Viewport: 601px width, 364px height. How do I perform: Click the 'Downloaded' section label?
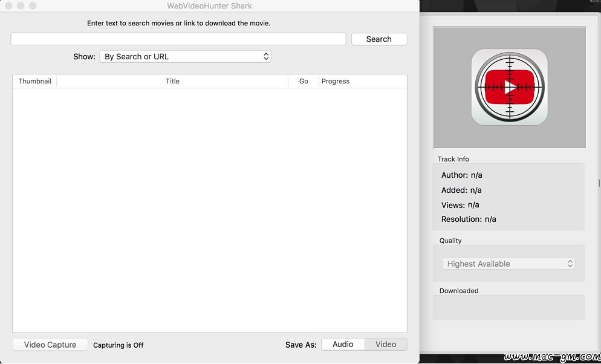(x=459, y=291)
